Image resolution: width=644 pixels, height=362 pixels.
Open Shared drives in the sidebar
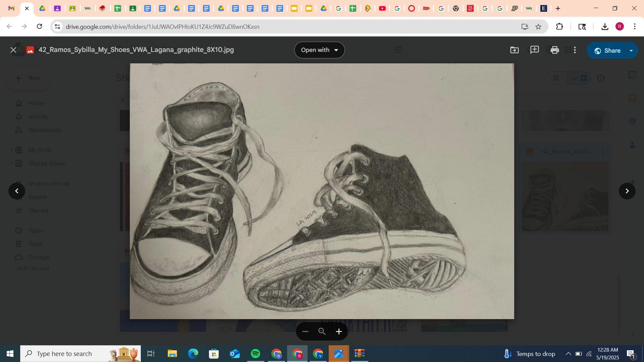(x=47, y=164)
